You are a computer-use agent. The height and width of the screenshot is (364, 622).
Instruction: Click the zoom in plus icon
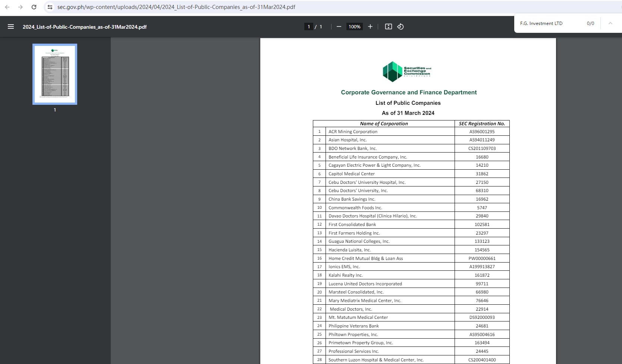click(x=370, y=26)
